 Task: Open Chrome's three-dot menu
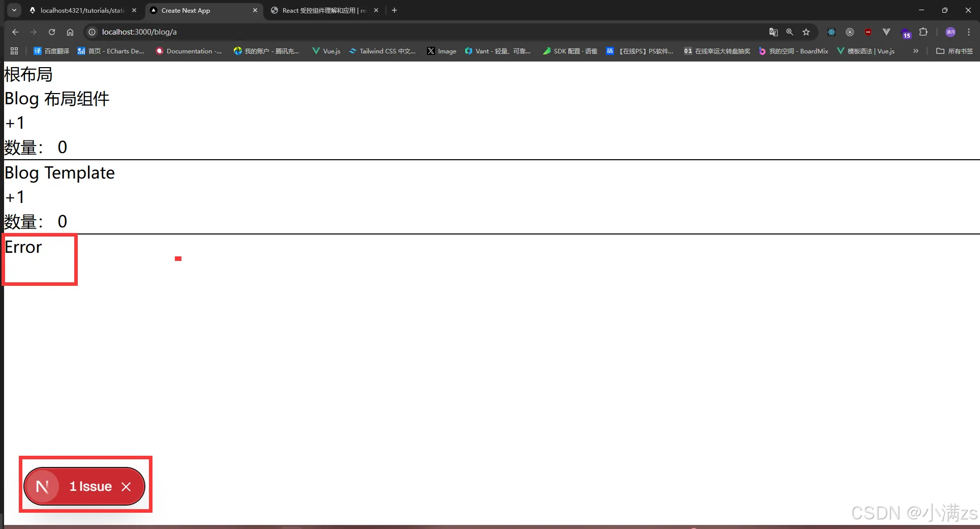coord(969,32)
